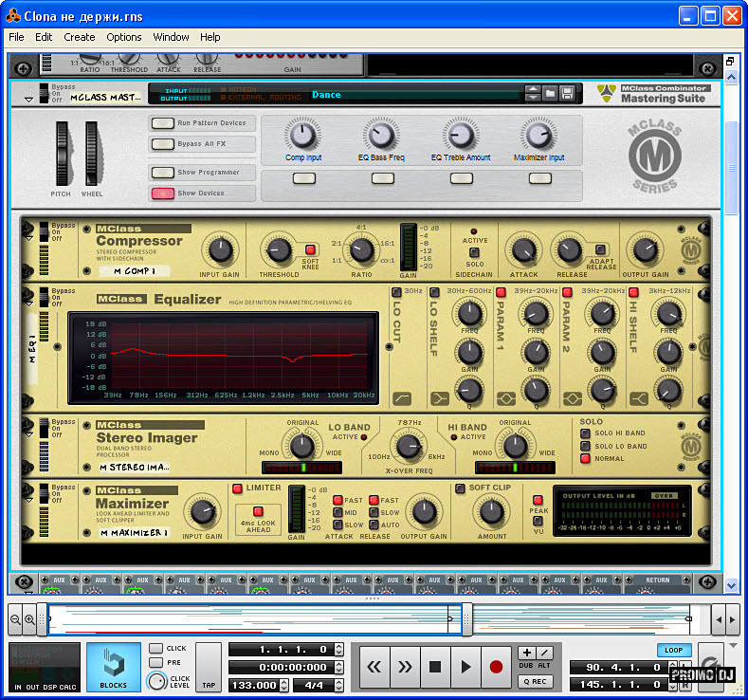Image resolution: width=748 pixels, height=700 pixels.
Task: Select Solo Hi Band on Stereo Imager
Action: (x=585, y=433)
